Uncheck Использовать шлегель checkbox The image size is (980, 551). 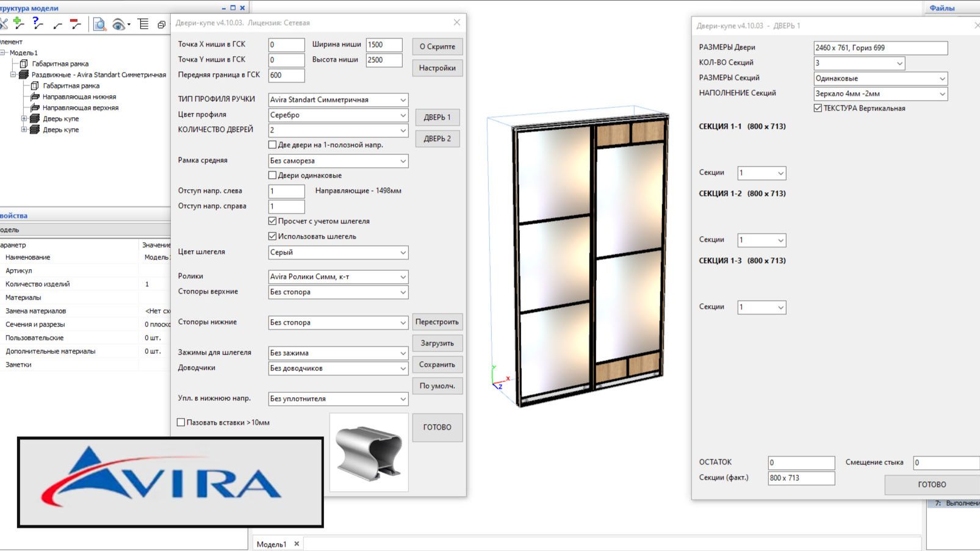tap(273, 236)
